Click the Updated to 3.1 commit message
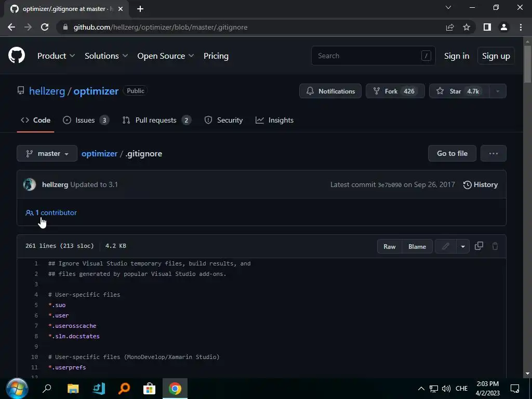 pos(94,184)
